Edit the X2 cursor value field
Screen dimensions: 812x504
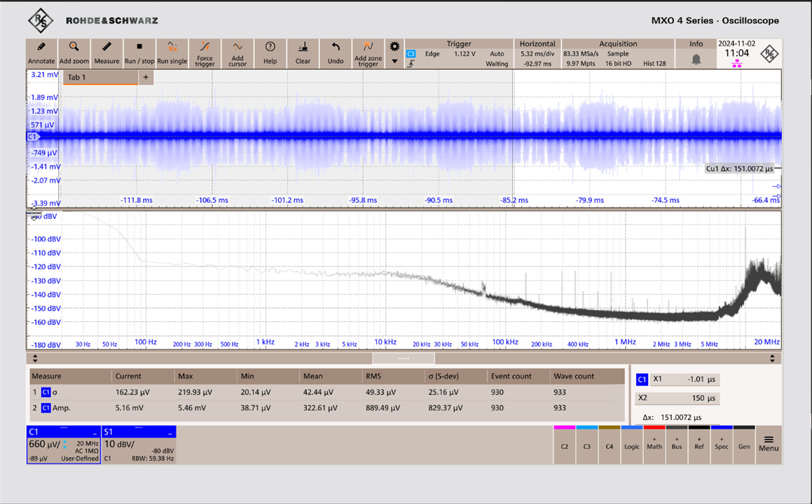pyautogui.click(x=677, y=398)
